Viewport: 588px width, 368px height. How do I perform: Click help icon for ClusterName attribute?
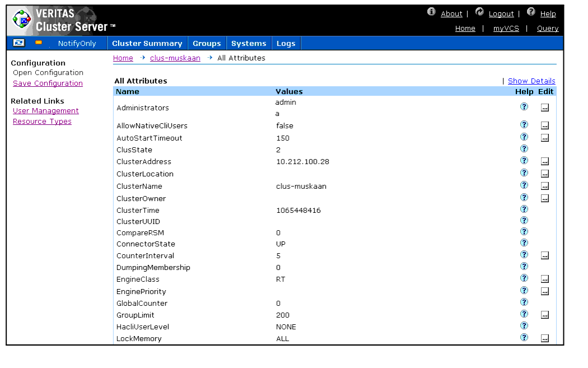(524, 185)
